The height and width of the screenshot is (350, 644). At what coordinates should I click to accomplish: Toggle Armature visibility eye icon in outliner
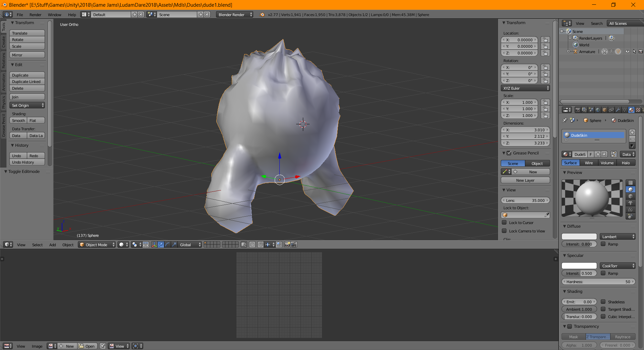627,51
